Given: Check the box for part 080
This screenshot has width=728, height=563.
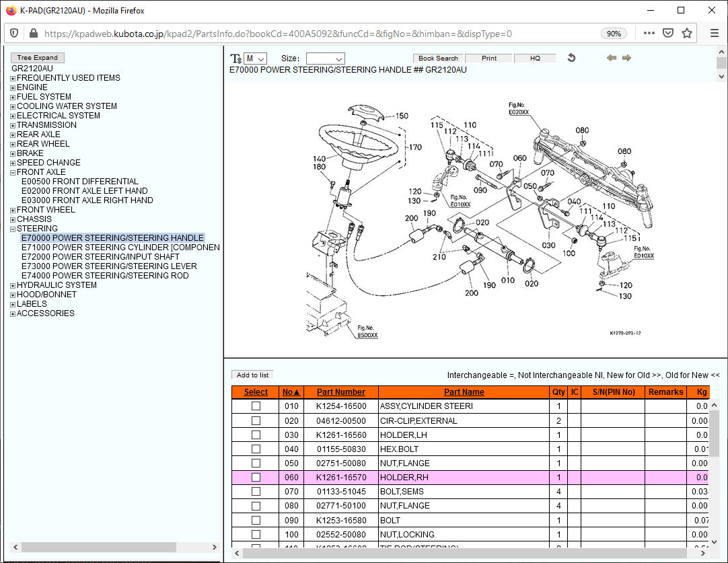Looking at the screenshot, I should point(256,505).
